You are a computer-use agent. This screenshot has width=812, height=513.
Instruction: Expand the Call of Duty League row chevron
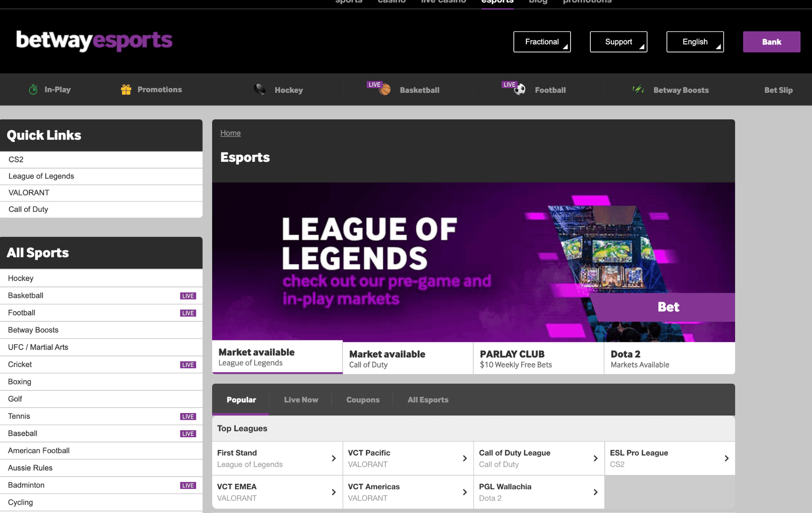pyautogui.click(x=595, y=458)
